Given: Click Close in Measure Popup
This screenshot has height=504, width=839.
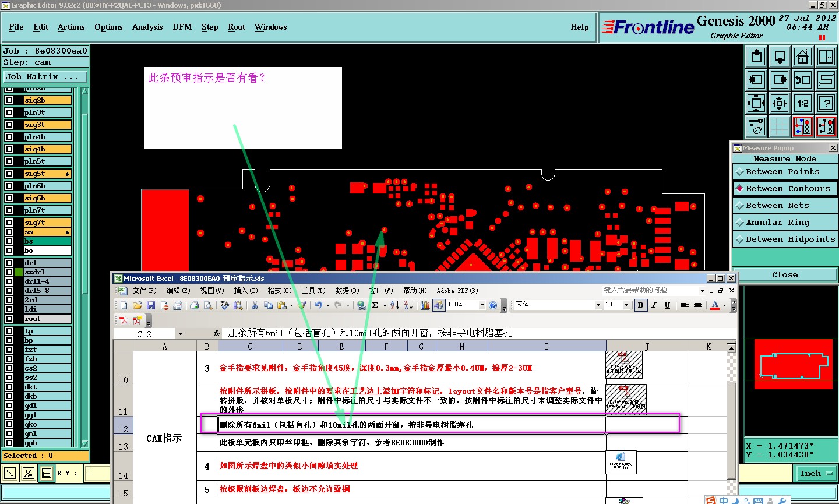Looking at the screenshot, I should [x=785, y=275].
